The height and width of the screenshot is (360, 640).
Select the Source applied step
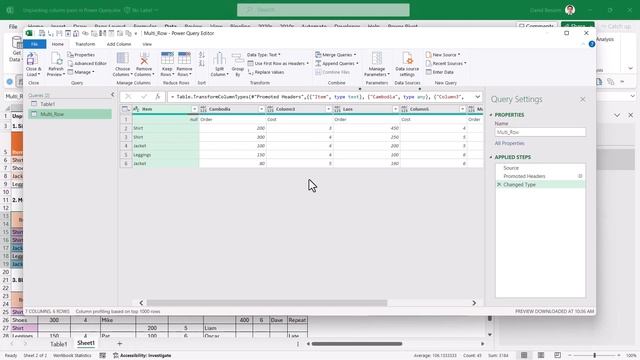tap(540, 168)
